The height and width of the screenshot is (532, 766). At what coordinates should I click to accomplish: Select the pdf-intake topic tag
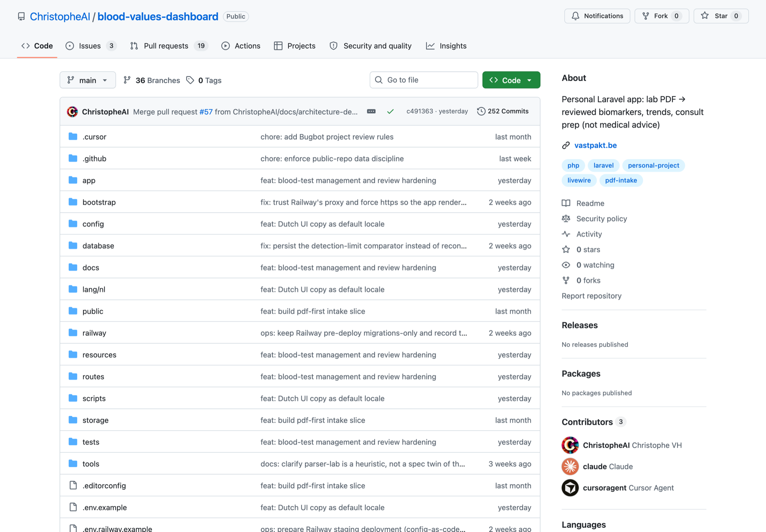point(621,180)
